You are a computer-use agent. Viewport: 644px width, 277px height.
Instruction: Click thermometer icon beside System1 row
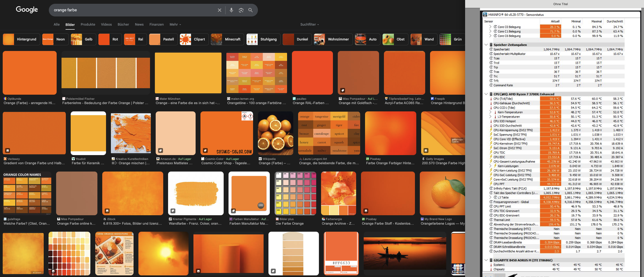(x=491, y=265)
